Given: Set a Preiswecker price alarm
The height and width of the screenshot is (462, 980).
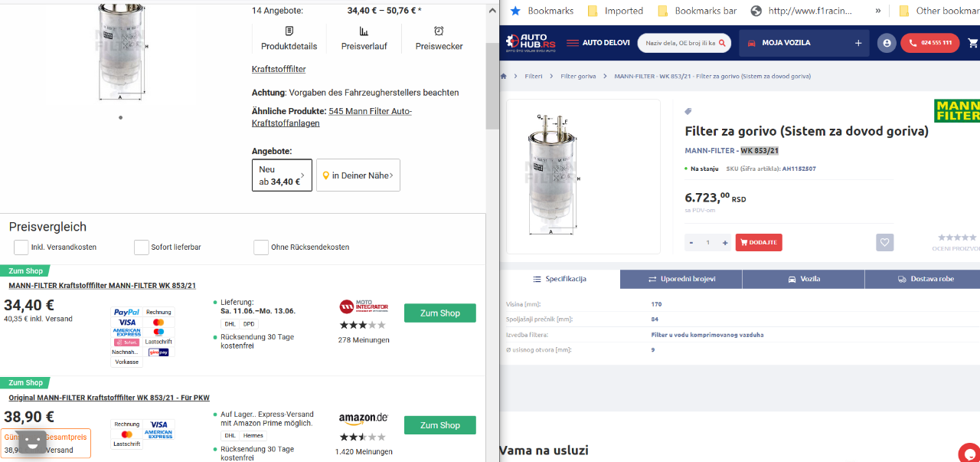Looking at the screenshot, I should (x=439, y=38).
